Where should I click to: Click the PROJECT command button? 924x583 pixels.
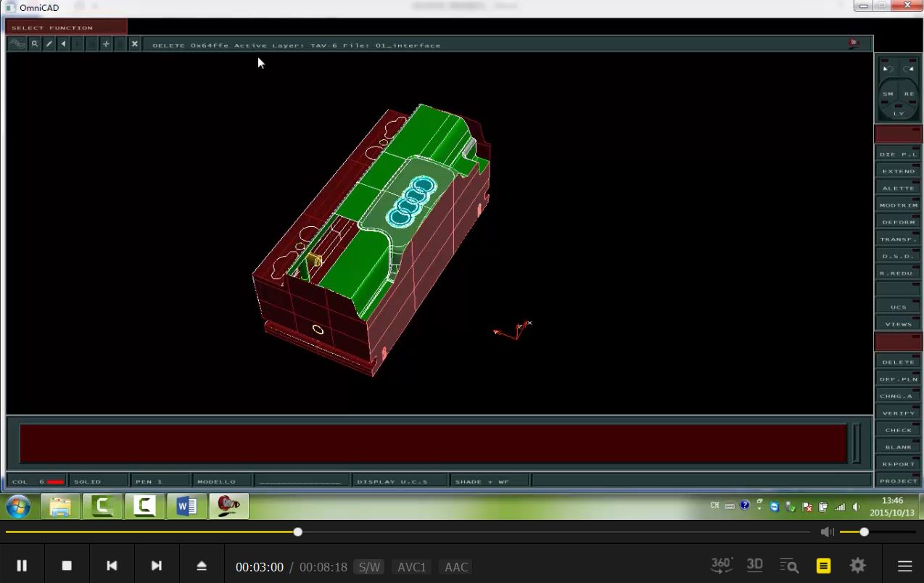899,481
